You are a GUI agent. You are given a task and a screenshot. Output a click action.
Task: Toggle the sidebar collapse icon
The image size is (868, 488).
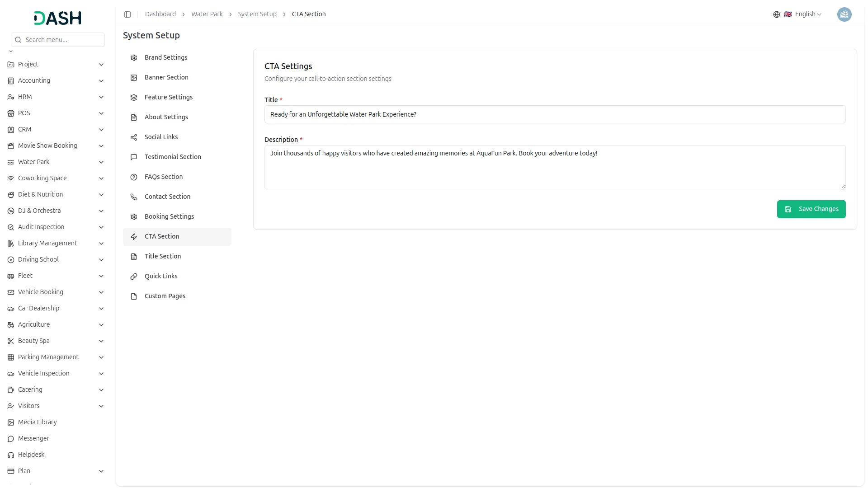click(x=127, y=14)
